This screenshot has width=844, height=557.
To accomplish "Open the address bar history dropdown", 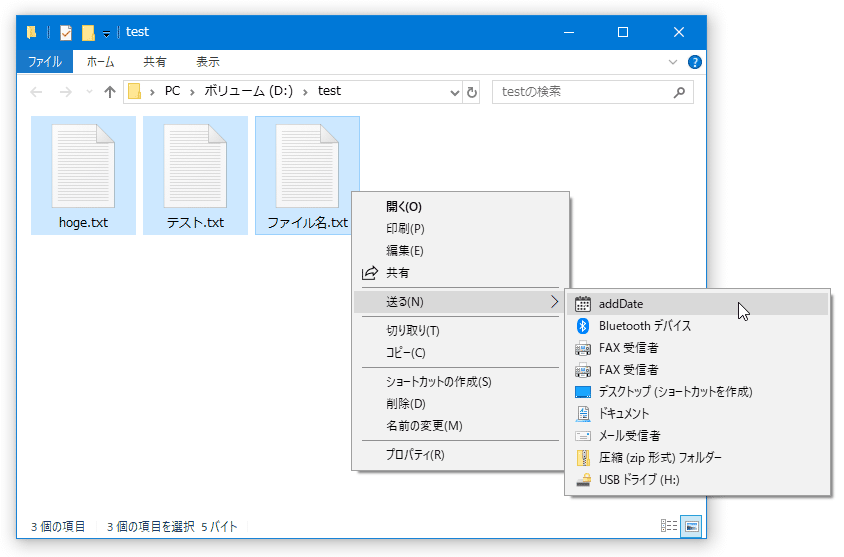I will [454, 93].
